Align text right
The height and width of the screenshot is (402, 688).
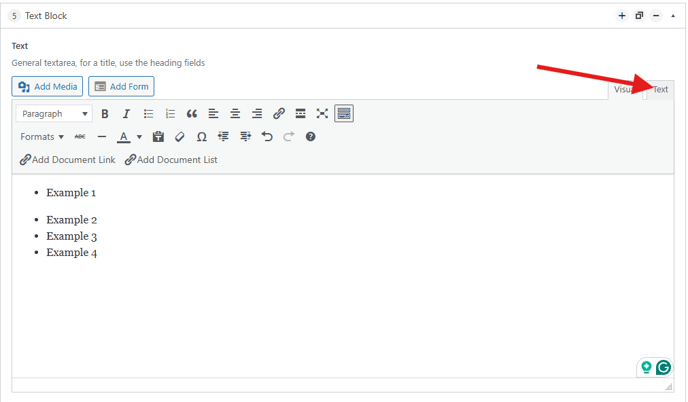[257, 114]
